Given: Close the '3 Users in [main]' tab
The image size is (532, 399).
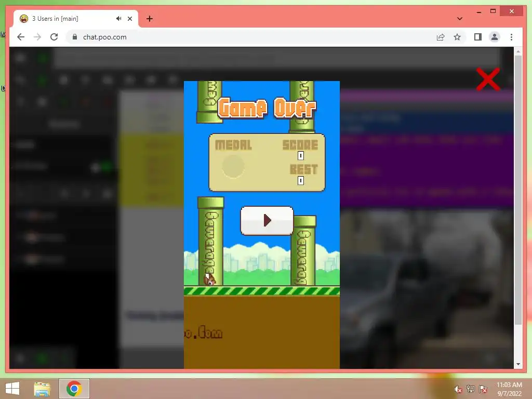Looking at the screenshot, I should (129, 19).
